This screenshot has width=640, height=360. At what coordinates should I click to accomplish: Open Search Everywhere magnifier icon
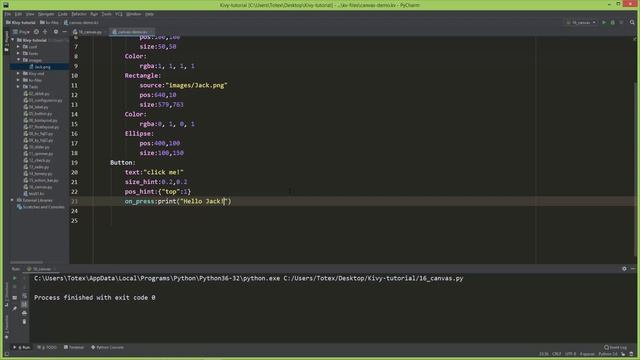[x=632, y=22]
